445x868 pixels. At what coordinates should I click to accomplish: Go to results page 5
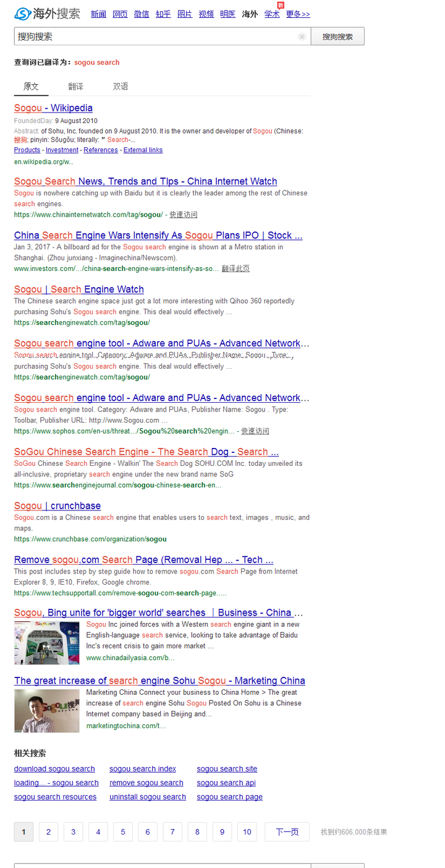[122, 831]
